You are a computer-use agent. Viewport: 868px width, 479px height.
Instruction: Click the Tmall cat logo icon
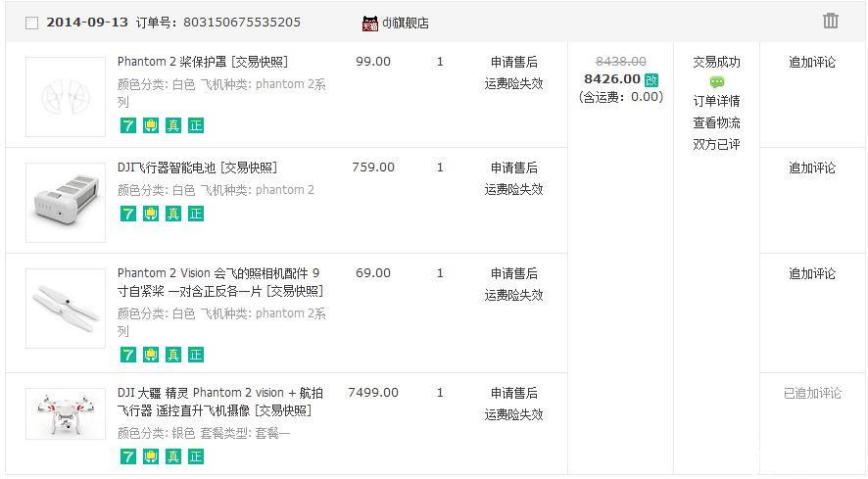[369, 24]
